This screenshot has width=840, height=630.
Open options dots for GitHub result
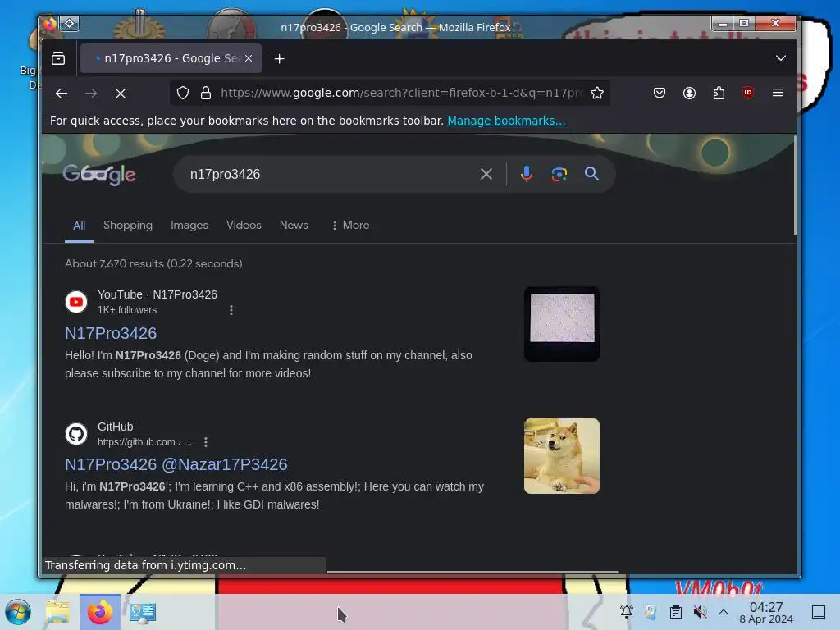(x=206, y=442)
